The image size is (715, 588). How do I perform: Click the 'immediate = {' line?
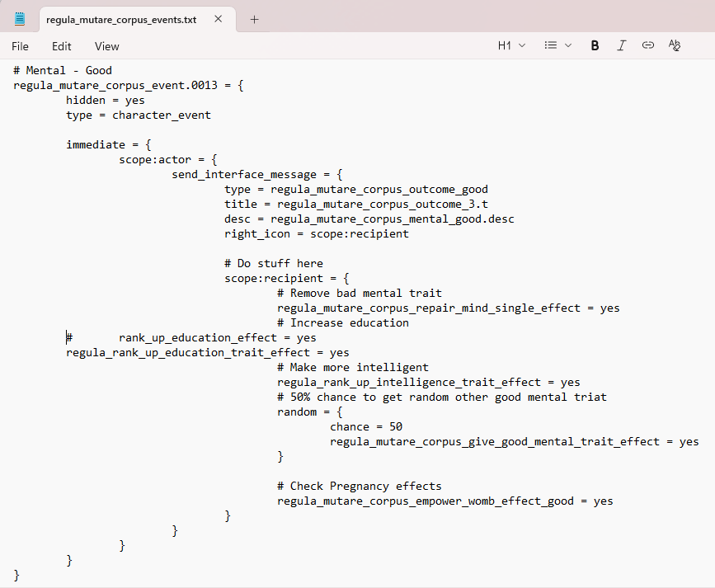pyautogui.click(x=109, y=144)
